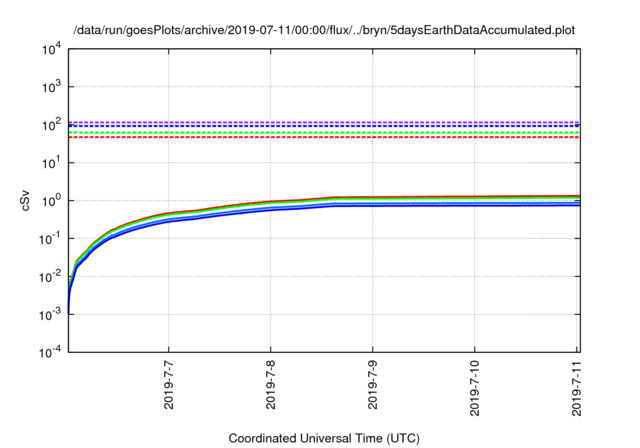Select the 10^0 y-axis label
The width and height of the screenshot is (640, 448).
pyautogui.click(x=52, y=201)
